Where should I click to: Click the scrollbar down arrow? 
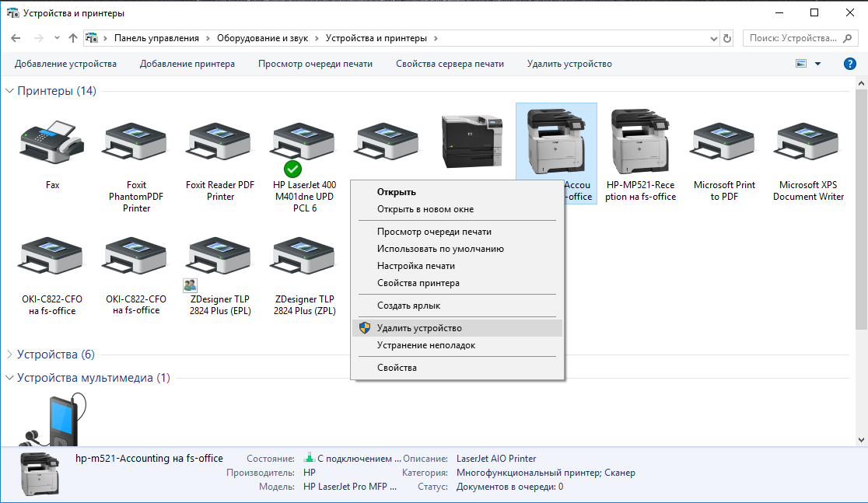pos(861,440)
